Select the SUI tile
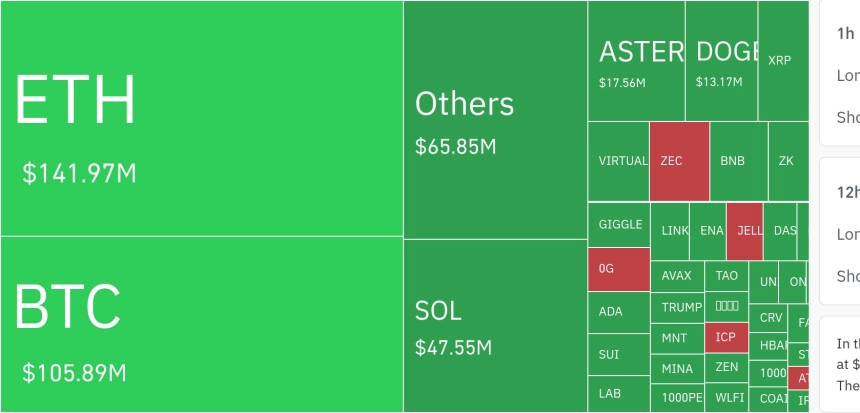 [619, 354]
